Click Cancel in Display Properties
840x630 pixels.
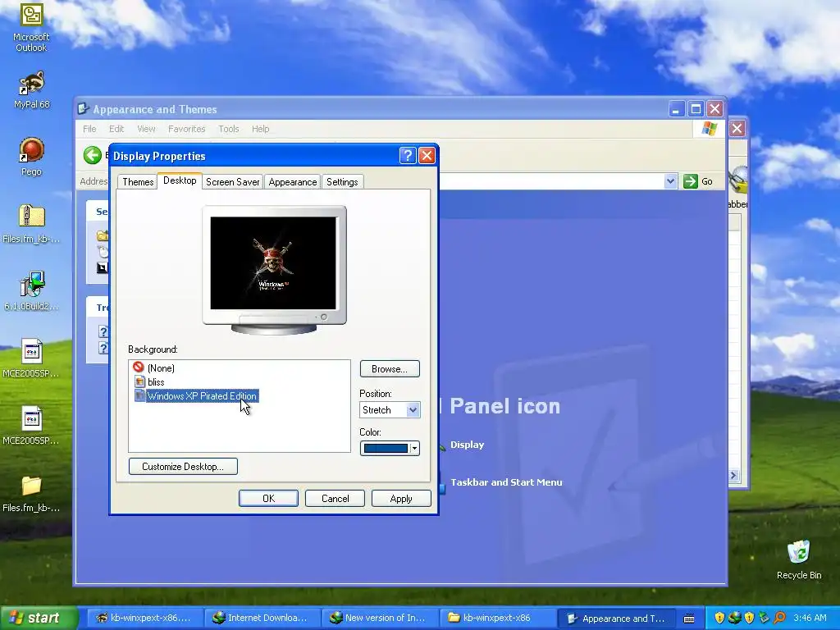pyautogui.click(x=335, y=498)
